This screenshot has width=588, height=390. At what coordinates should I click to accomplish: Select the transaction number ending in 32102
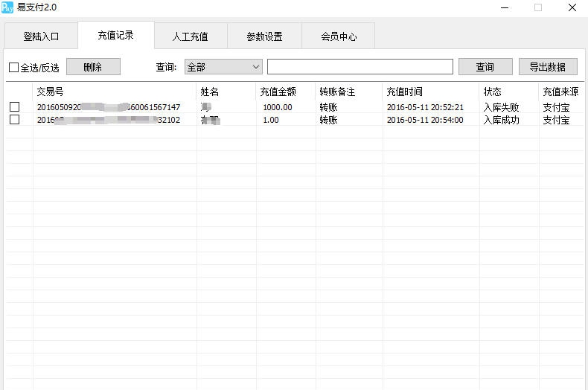point(109,120)
